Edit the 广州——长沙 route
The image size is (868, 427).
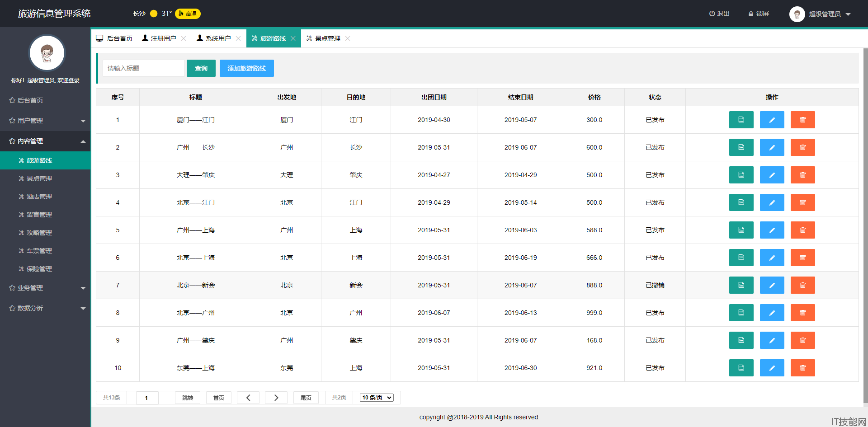[772, 147]
